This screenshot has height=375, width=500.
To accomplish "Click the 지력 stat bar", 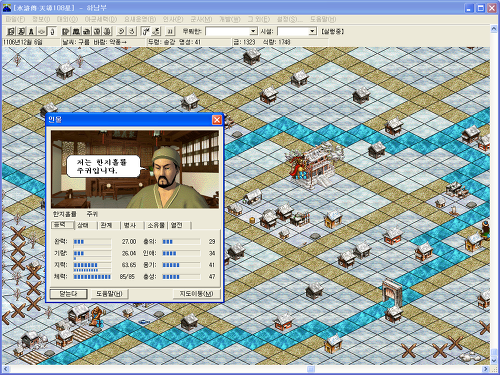I will [92, 266].
